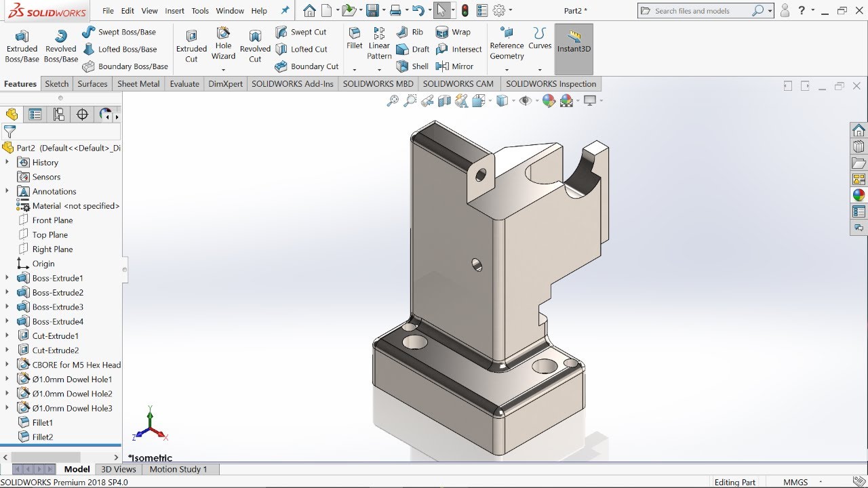The image size is (868, 488).
Task: Switch to the Evaluate tab
Action: [184, 84]
